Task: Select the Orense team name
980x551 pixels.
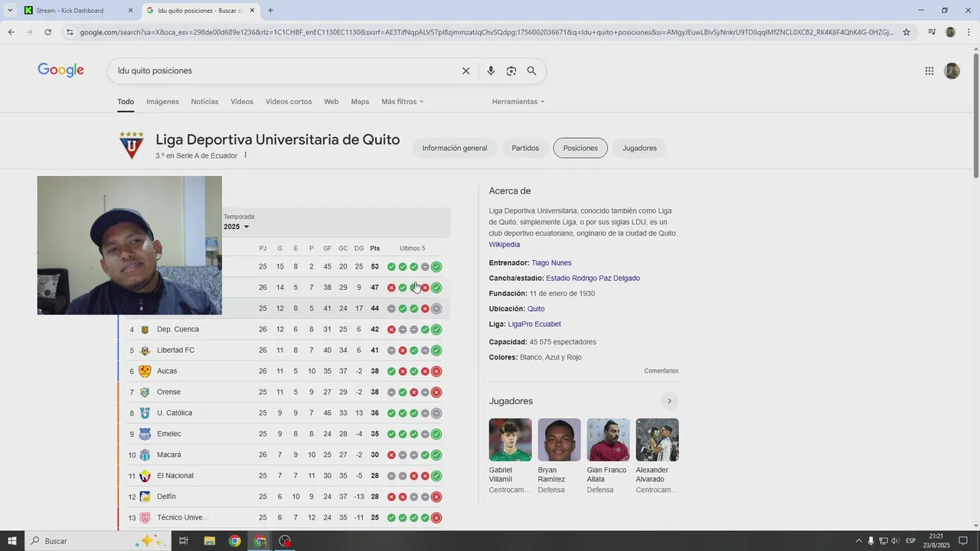Action: (x=168, y=392)
